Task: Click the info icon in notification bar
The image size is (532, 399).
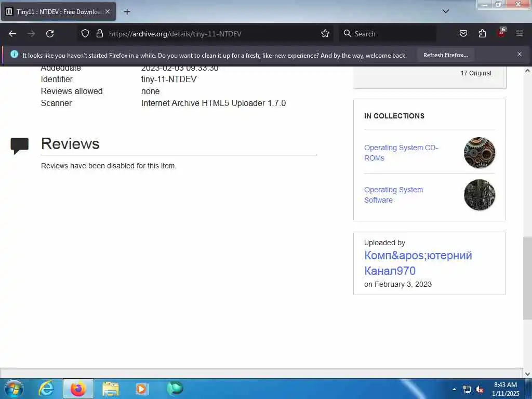Action: (14, 54)
